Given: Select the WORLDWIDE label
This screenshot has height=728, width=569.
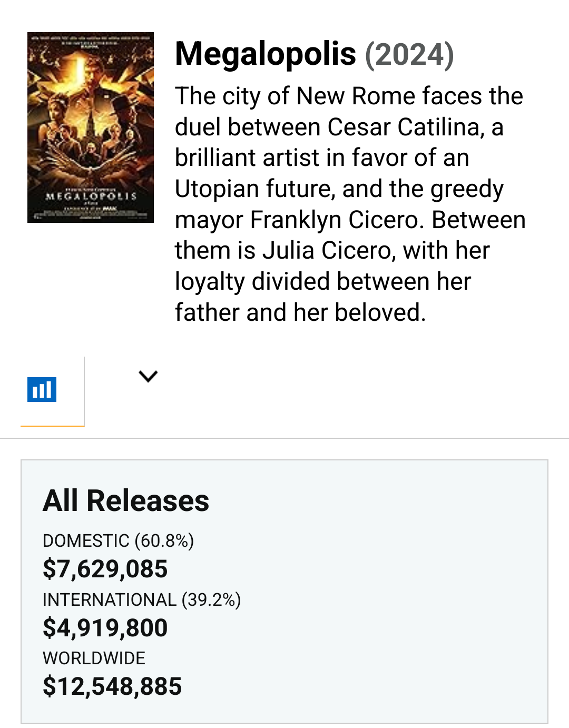Looking at the screenshot, I should pyautogui.click(x=94, y=658).
